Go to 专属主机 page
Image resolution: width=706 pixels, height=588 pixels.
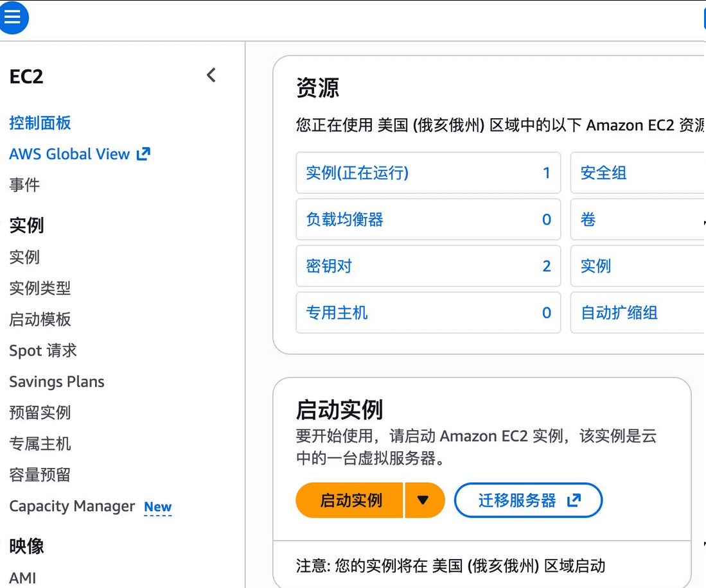[x=40, y=444]
